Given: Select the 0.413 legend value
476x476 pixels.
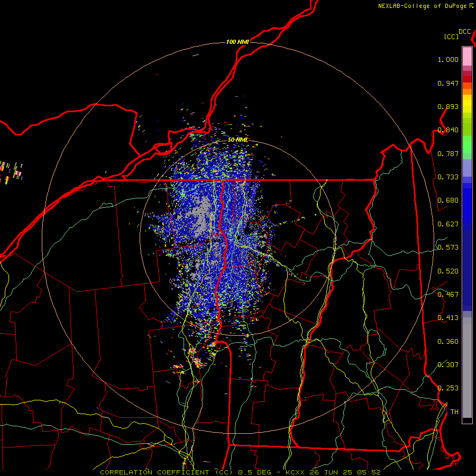Looking at the screenshot, I should [x=448, y=318].
